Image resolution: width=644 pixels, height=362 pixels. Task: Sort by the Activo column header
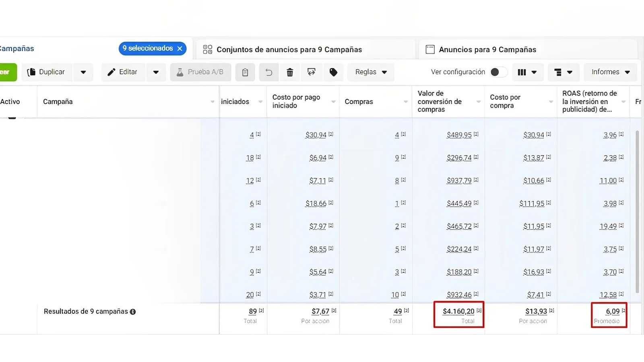(10, 102)
